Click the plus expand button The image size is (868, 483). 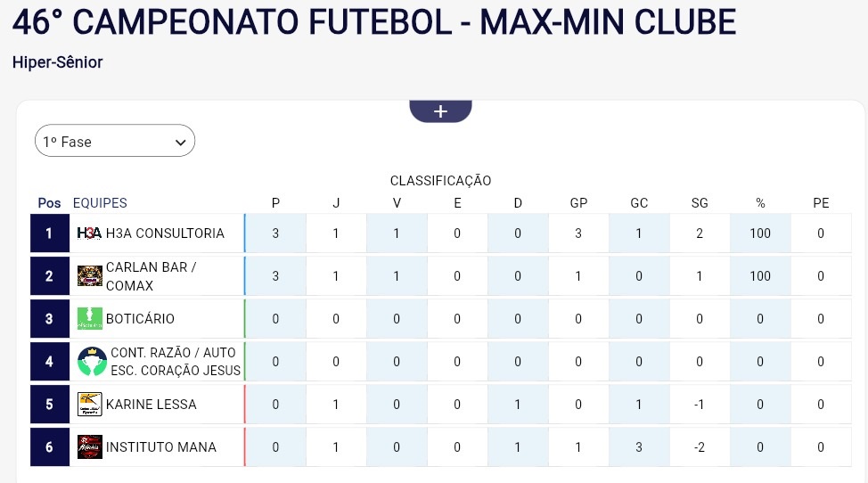[x=440, y=111]
